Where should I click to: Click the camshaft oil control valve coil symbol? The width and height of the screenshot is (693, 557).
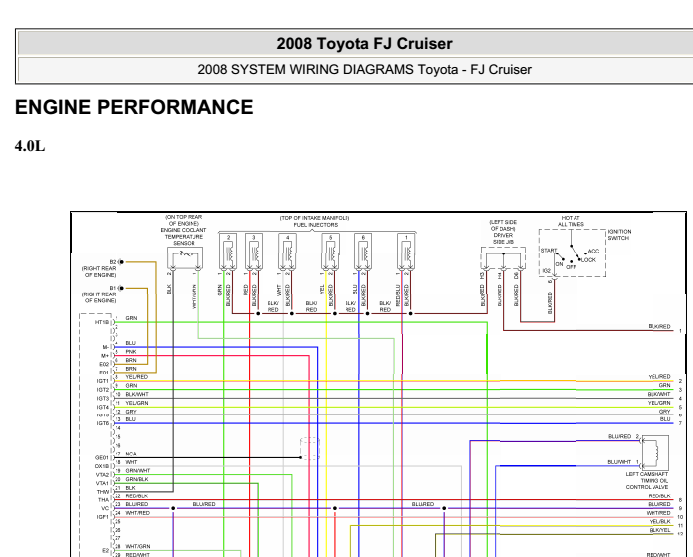tap(655, 453)
